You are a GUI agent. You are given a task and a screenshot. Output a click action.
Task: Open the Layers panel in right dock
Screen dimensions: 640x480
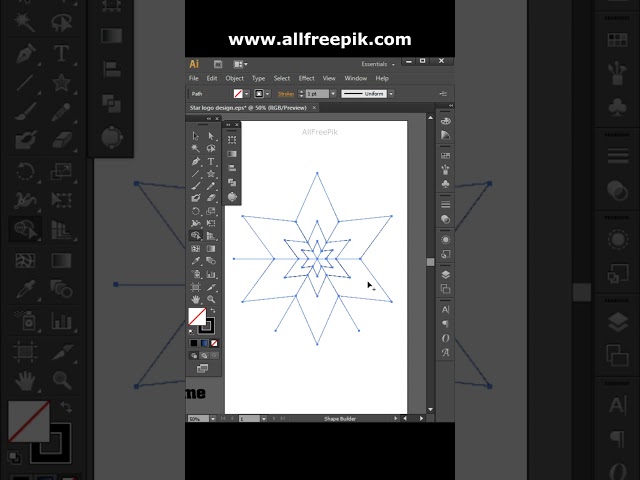tap(445, 275)
